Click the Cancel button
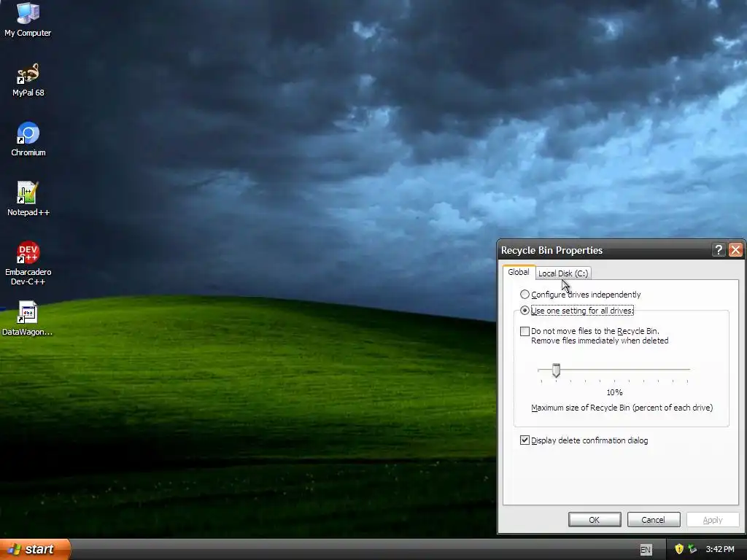The width and height of the screenshot is (747, 560). click(x=653, y=519)
